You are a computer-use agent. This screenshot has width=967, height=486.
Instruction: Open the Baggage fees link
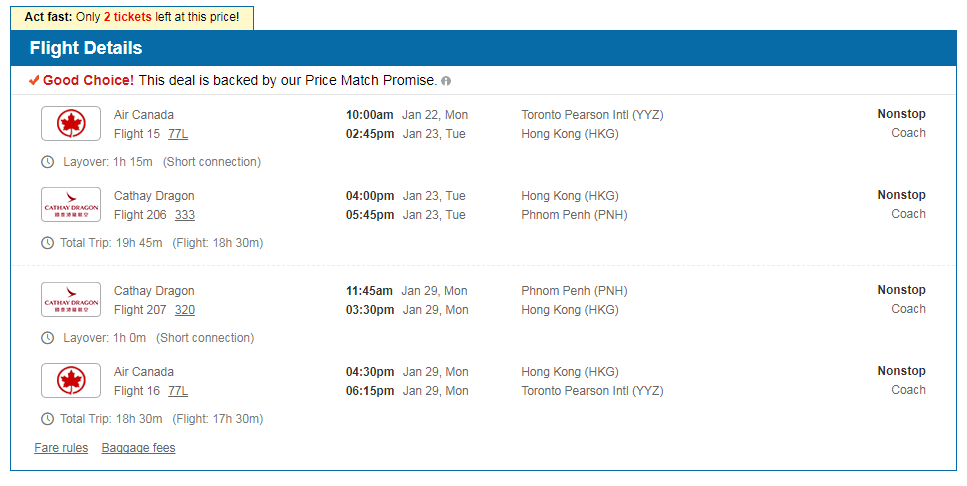point(138,448)
